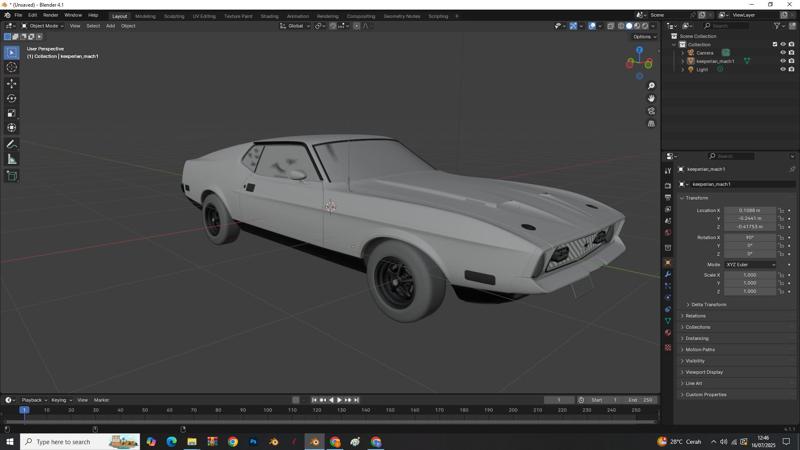This screenshot has width=800, height=450.
Task: Open the Modifiers wrench tab
Action: 668,274
